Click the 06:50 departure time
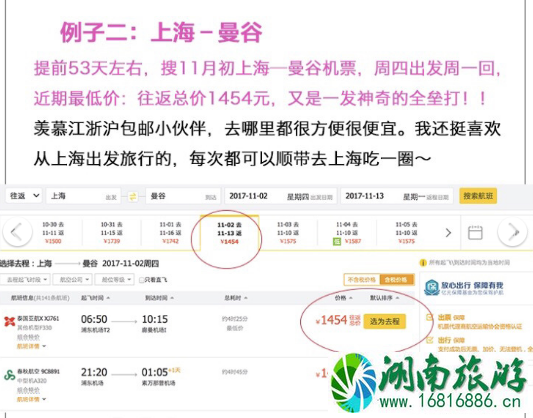Screen dimensions: 533x418 point(94,319)
